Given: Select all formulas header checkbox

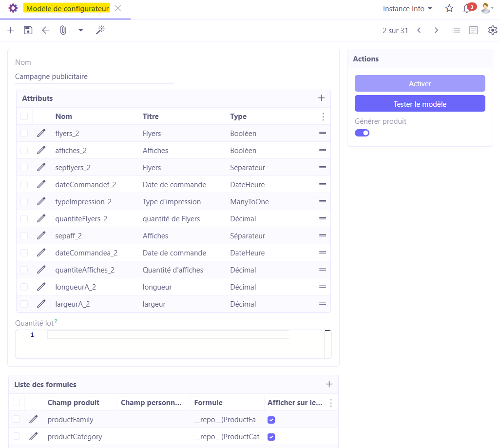Looking at the screenshot, I should (17, 403).
